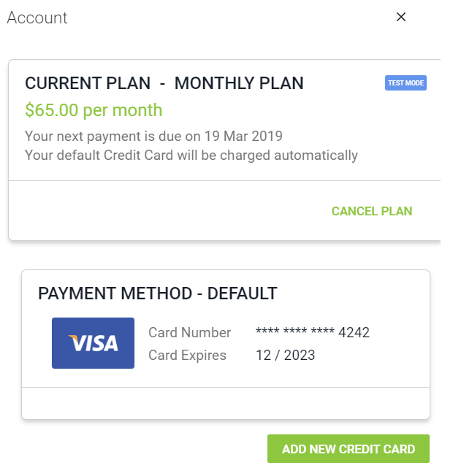Image resolution: width=453 pixels, height=476 pixels.
Task: Click empty footer area left of Cancel Plan
Action: pos(170,211)
